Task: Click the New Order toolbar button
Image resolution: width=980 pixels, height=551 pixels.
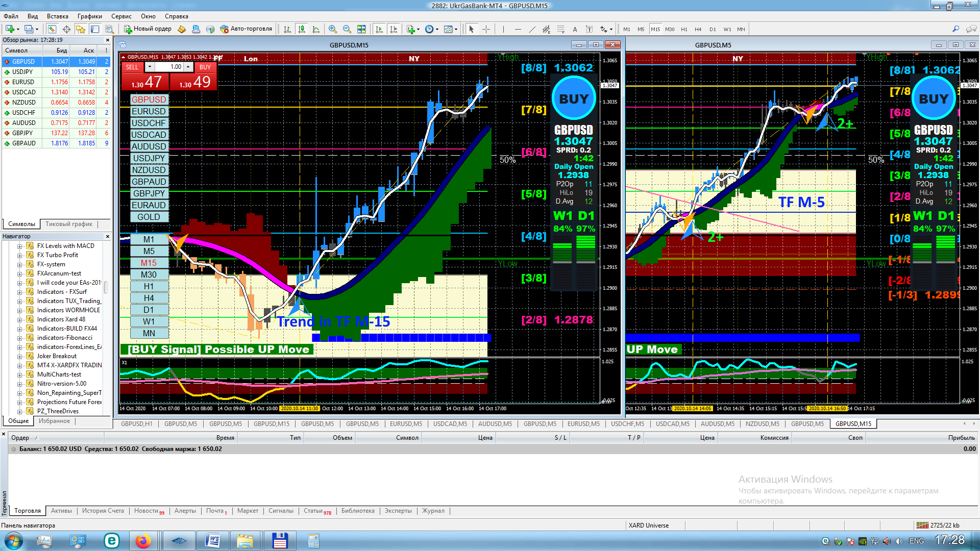Action: coord(148,29)
